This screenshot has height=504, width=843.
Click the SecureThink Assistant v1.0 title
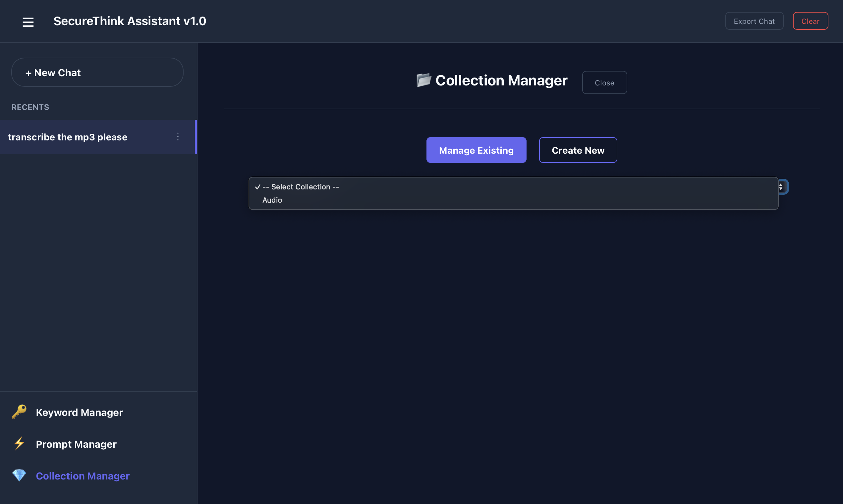tap(130, 21)
